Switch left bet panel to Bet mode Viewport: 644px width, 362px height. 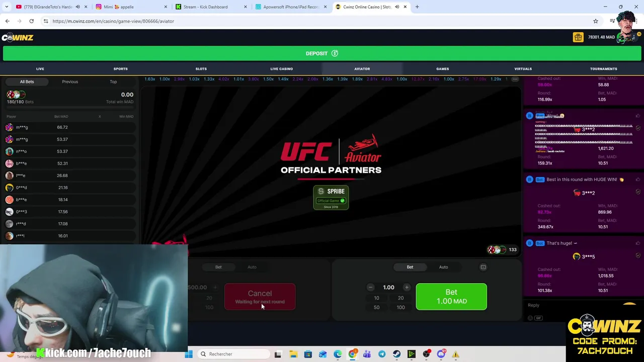[x=218, y=267]
